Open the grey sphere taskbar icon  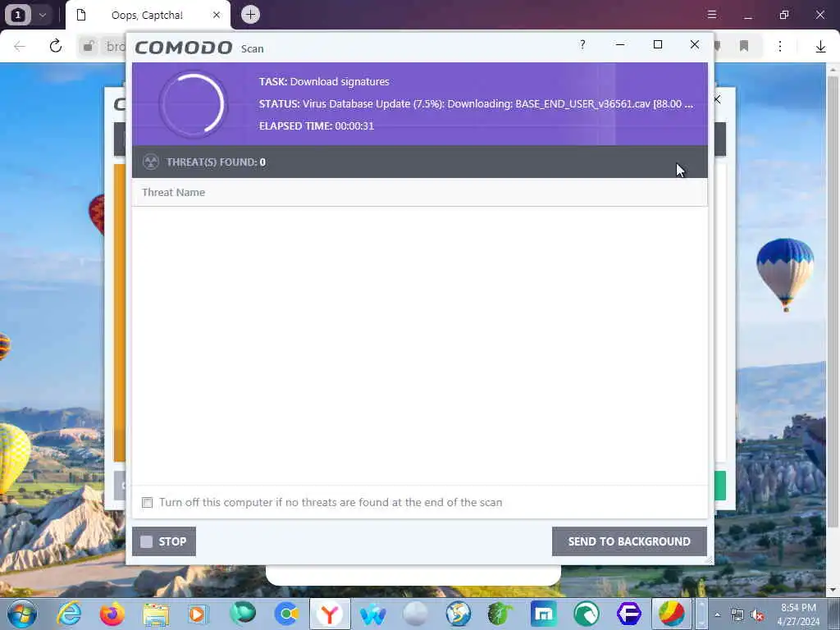click(416, 614)
